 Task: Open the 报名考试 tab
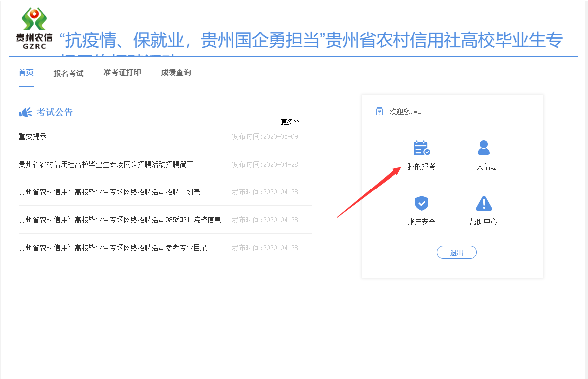68,73
